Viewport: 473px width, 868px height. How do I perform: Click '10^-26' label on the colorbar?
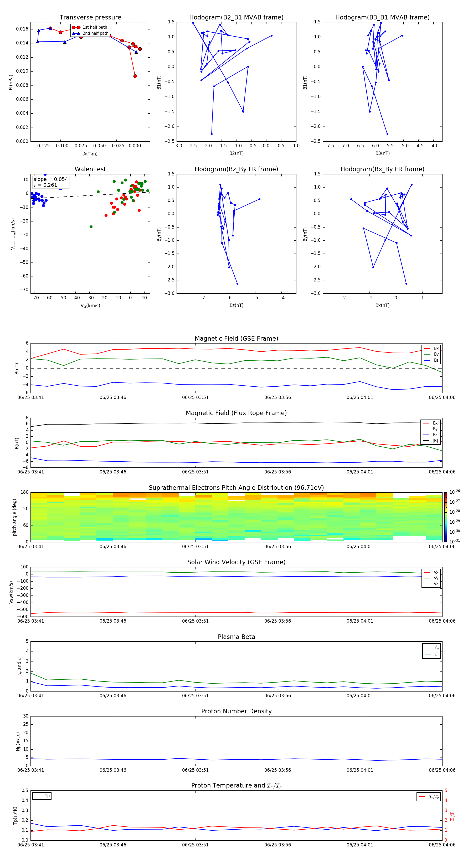pos(455,492)
